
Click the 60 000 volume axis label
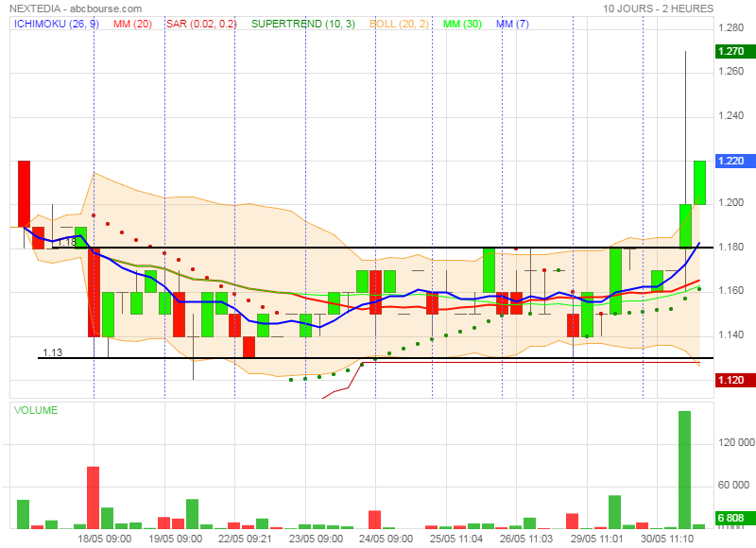point(736,485)
